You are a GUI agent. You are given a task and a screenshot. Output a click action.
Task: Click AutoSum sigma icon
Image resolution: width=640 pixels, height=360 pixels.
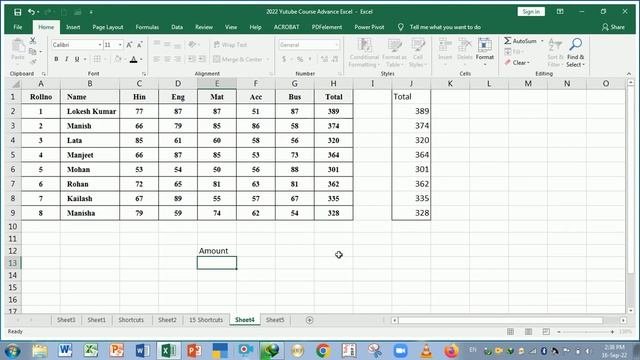507,41
